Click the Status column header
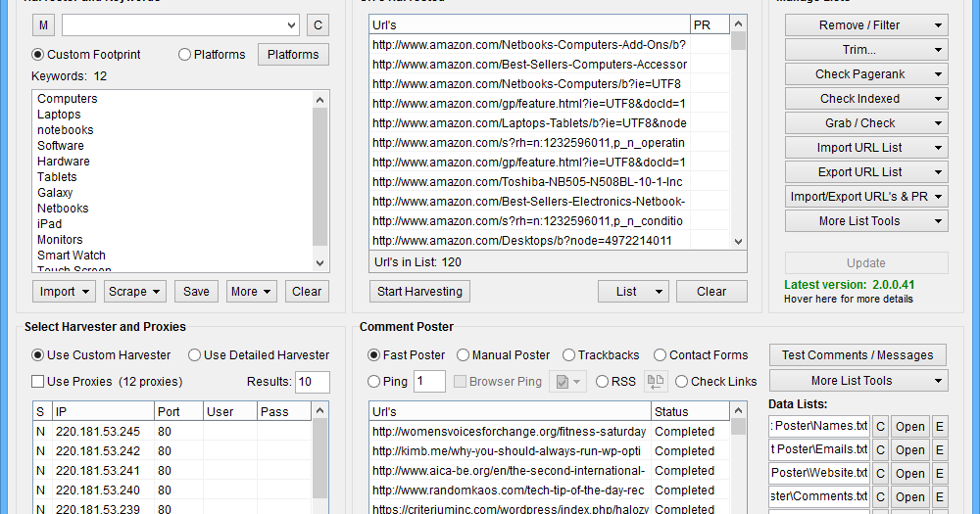The image size is (980, 514). click(690, 411)
